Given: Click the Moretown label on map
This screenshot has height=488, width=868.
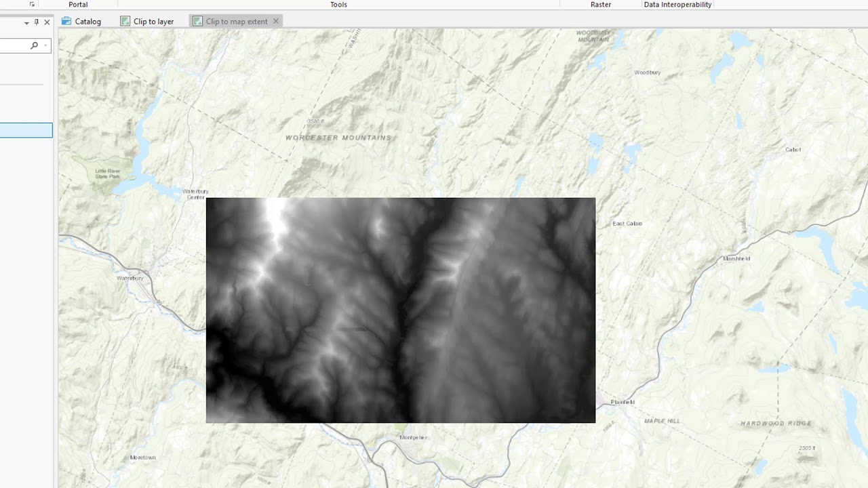Looking at the screenshot, I should point(142,457).
